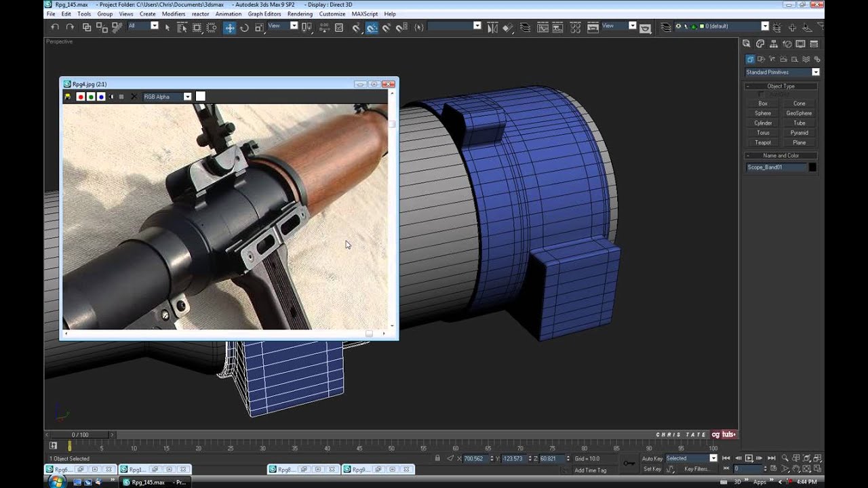Select the Move tool in main toolbar
Screen dimensions: 868x488
coord(230,27)
